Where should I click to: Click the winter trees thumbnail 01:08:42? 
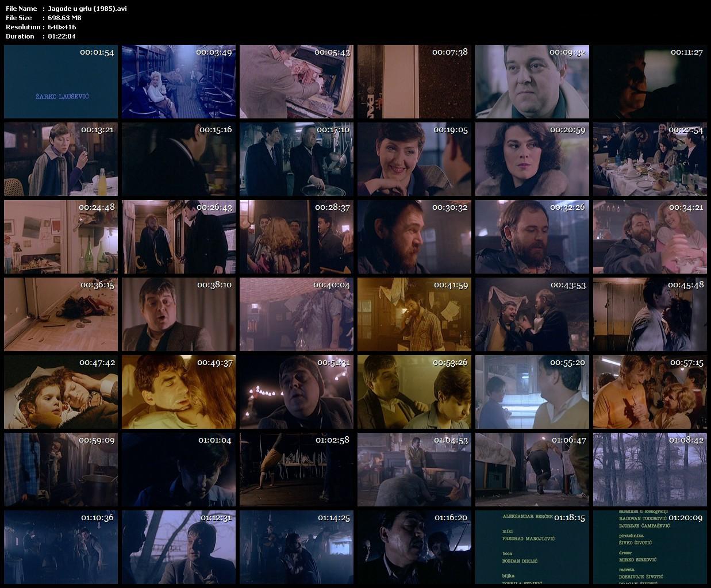[x=650, y=470]
